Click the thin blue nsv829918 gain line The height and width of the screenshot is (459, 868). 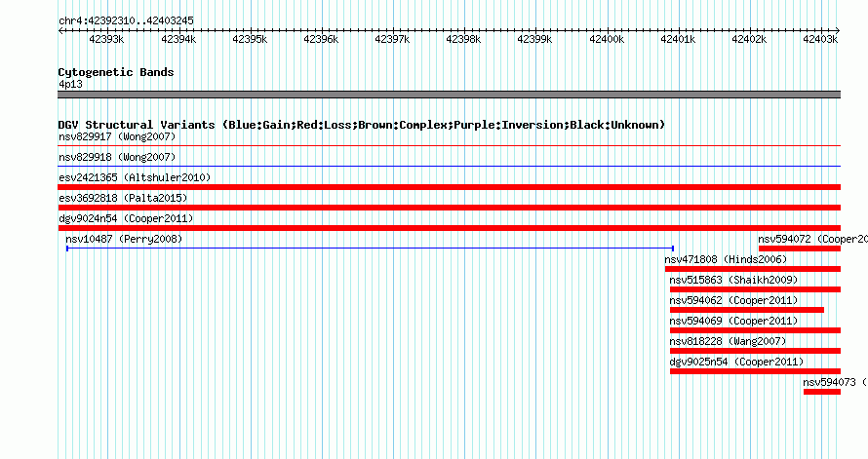[x=449, y=167]
